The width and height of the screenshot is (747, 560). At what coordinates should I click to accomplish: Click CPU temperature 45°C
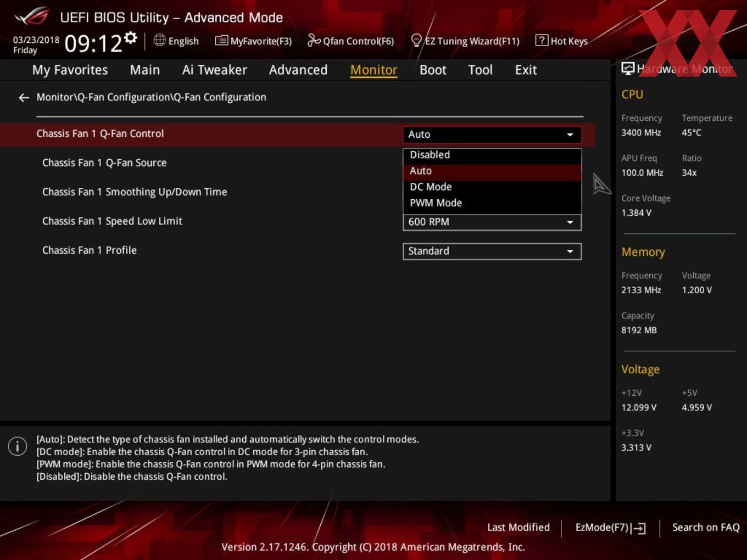692,132
